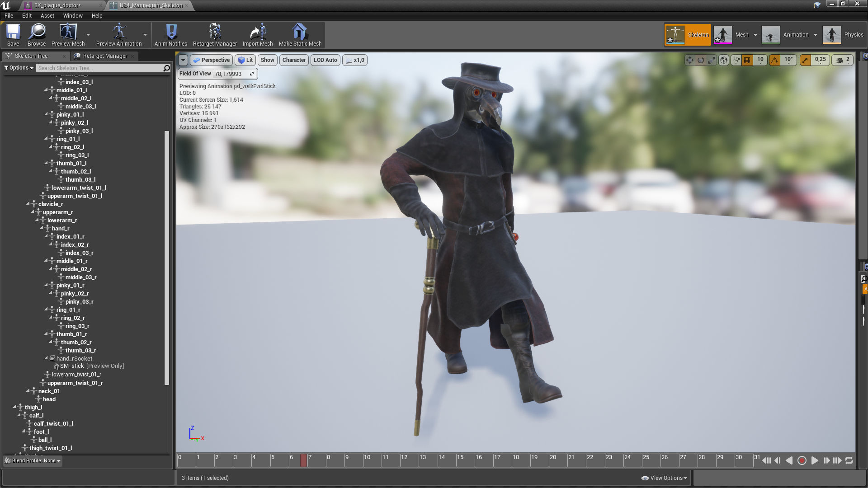868x488 pixels.
Task: Select the scale gizmo mode icon
Action: click(711, 60)
